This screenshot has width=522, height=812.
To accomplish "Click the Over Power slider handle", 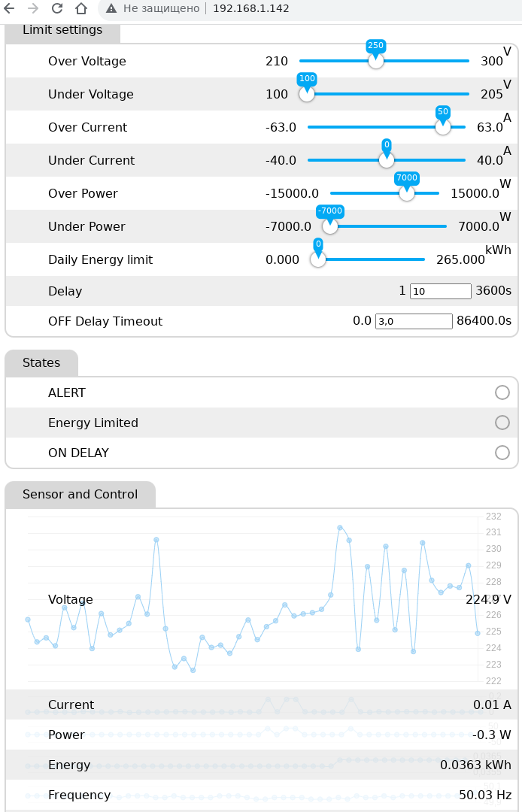I will click(x=407, y=193).
